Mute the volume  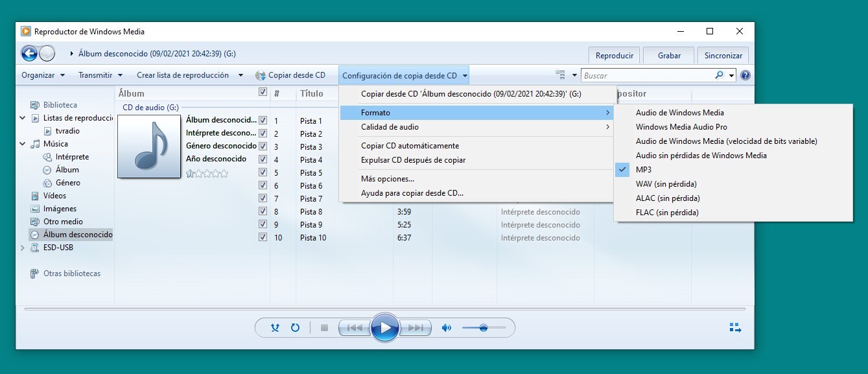tap(446, 327)
